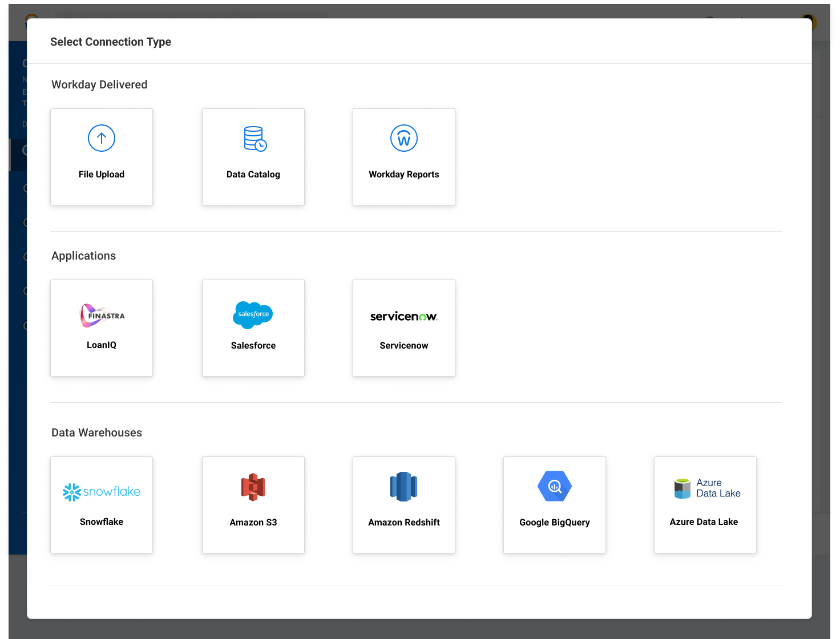This screenshot has width=840, height=639.
Task: Click the Snowflake logo
Action: [102, 492]
